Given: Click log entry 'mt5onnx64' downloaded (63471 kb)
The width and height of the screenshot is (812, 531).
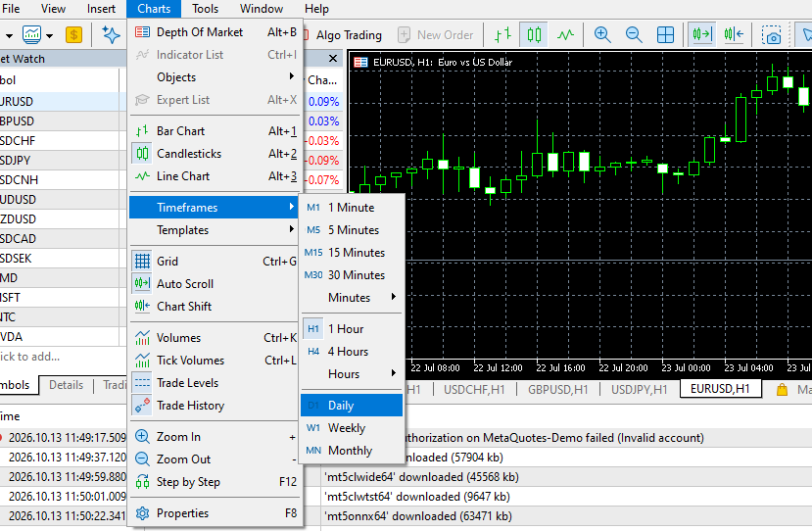Looking at the screenshot, I should tap(418, 516).
